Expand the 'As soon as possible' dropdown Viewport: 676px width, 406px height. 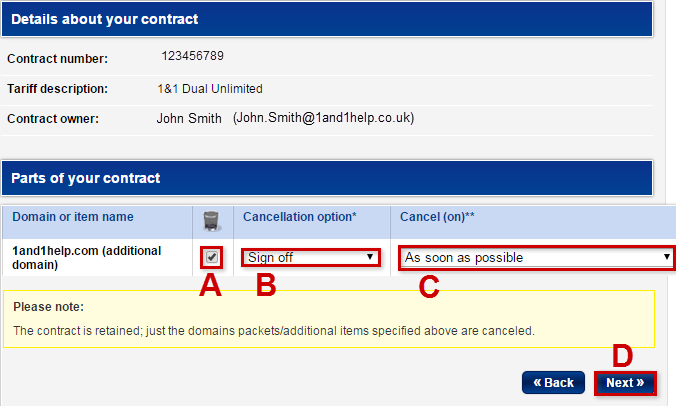536,257
